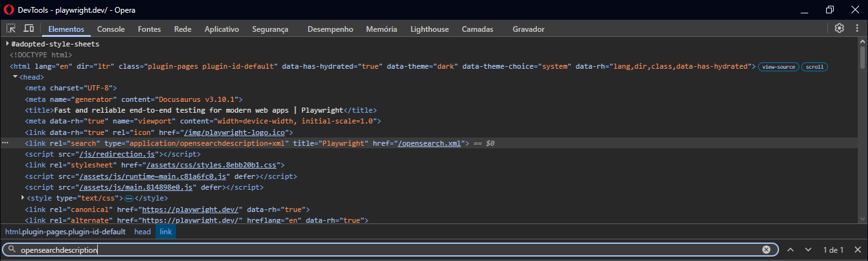Open DevTools settings gear
Image resolution: width=868 pixels, height=261 pixels.
pyautogui.click(x=839, y=29)
